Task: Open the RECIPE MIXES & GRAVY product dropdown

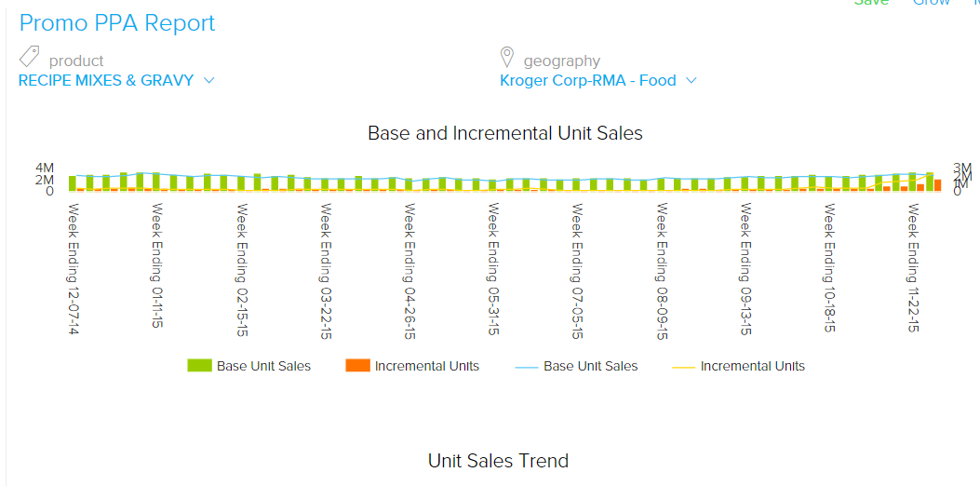Action: [106, 80]
